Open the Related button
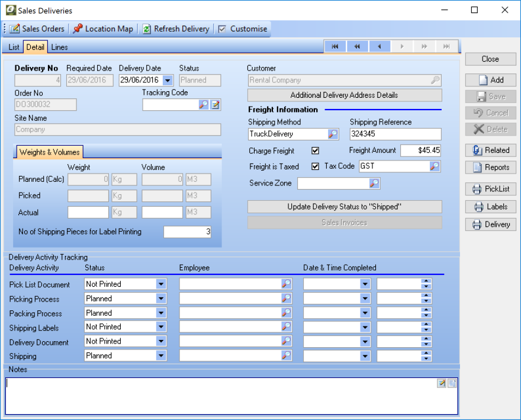Image resolution: width=521 pixels, height=420 pixels. 490,150
